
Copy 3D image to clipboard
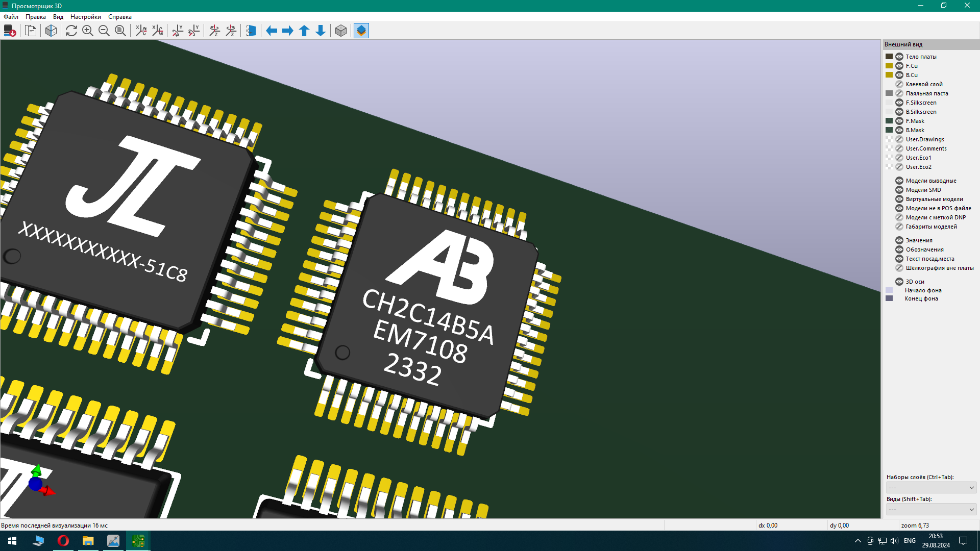(31, 31)
